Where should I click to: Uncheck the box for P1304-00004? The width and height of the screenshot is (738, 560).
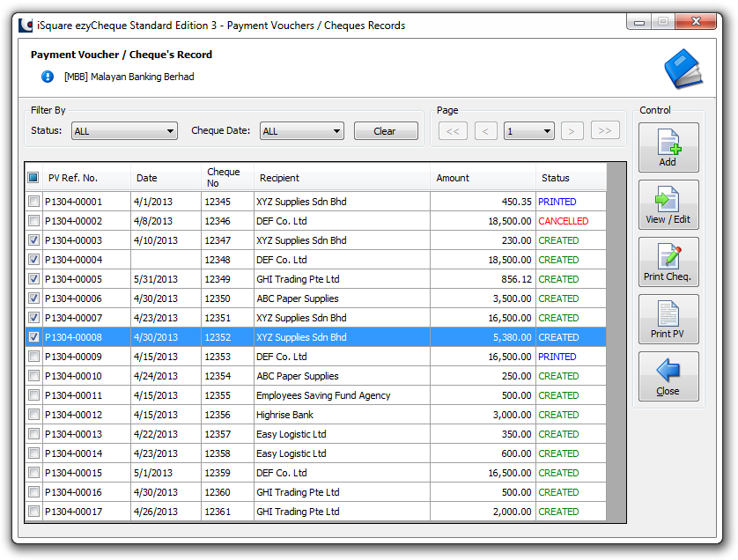33,259
